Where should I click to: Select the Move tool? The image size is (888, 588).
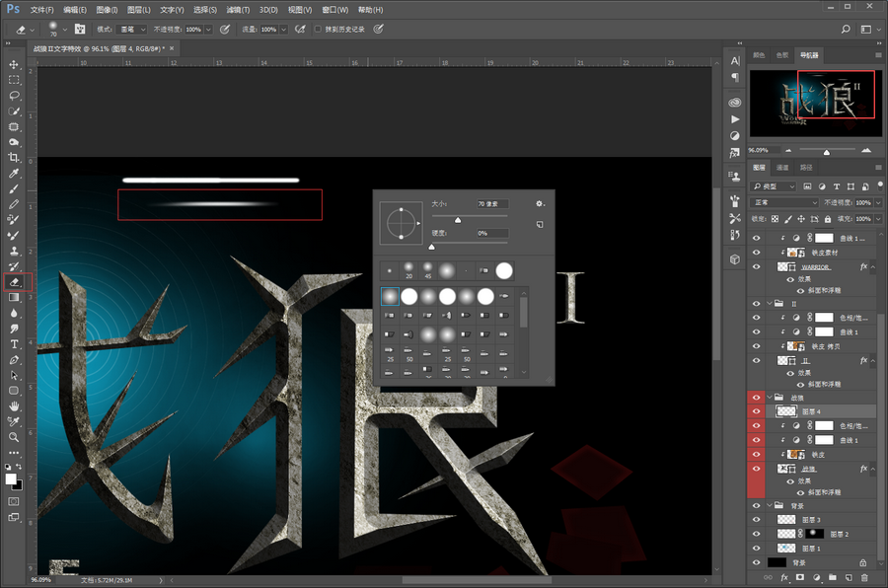pyautogui.click(x=14, y=64)
